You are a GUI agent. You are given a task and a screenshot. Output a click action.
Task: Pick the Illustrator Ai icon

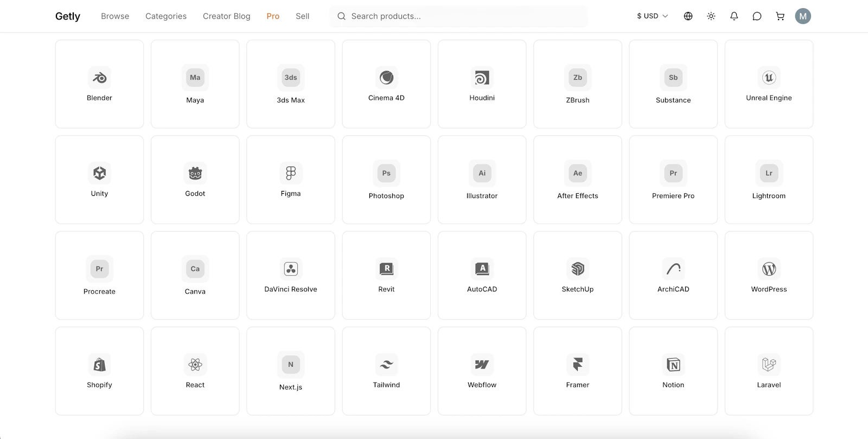point(482,173)
